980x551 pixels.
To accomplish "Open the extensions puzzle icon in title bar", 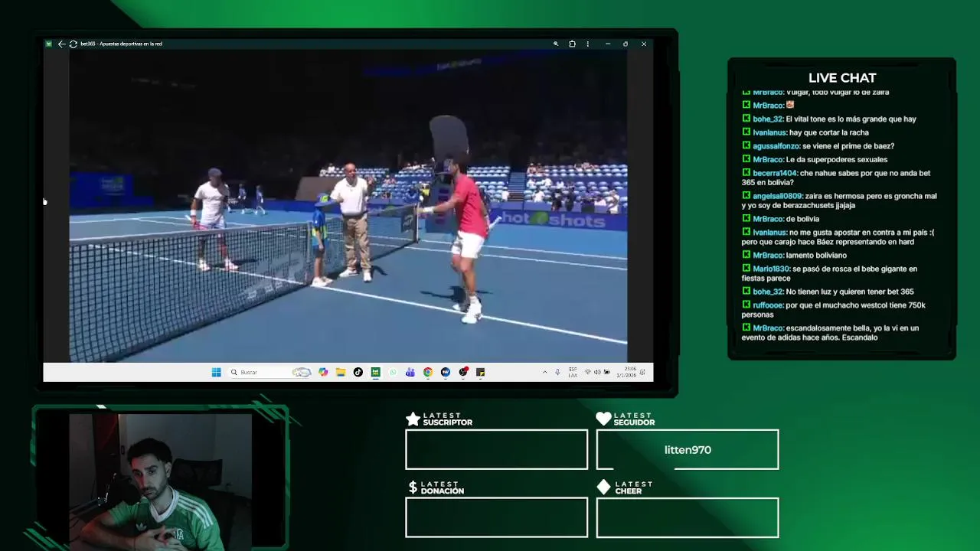I will (x=572, y=44).
